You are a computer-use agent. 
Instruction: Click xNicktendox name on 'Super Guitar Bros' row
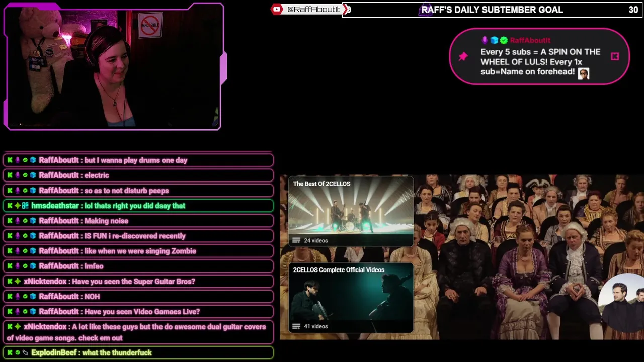point(45,281)
